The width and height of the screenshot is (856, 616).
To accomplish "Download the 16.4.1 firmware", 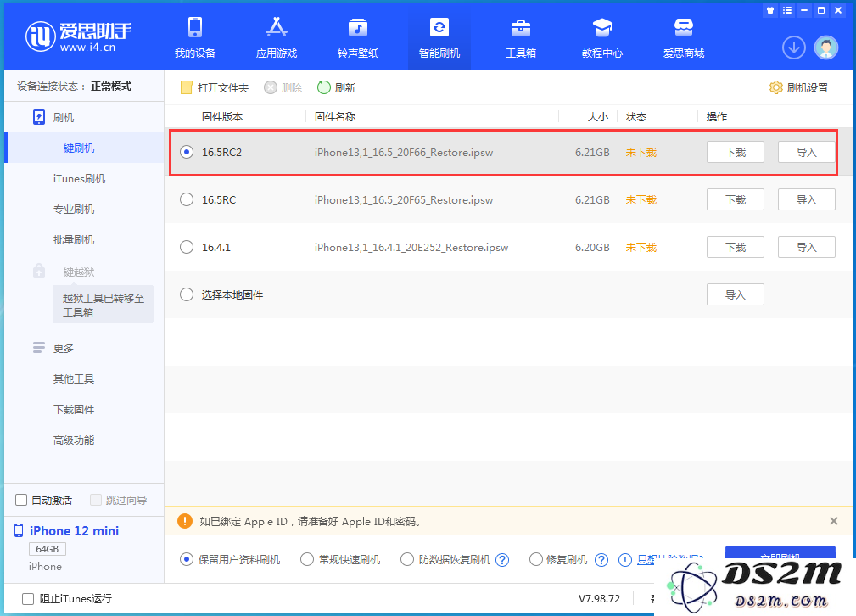I will 735,247.
